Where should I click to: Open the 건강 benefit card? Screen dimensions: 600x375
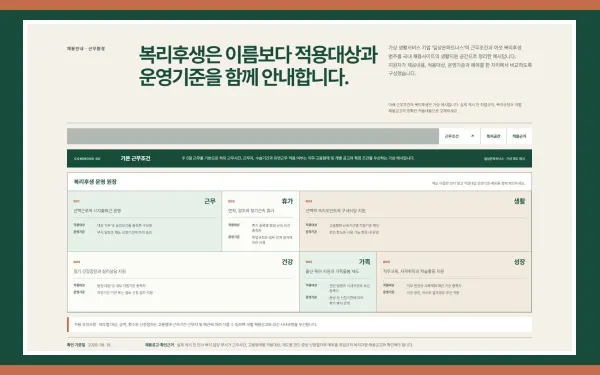click(x=183, y=282)
